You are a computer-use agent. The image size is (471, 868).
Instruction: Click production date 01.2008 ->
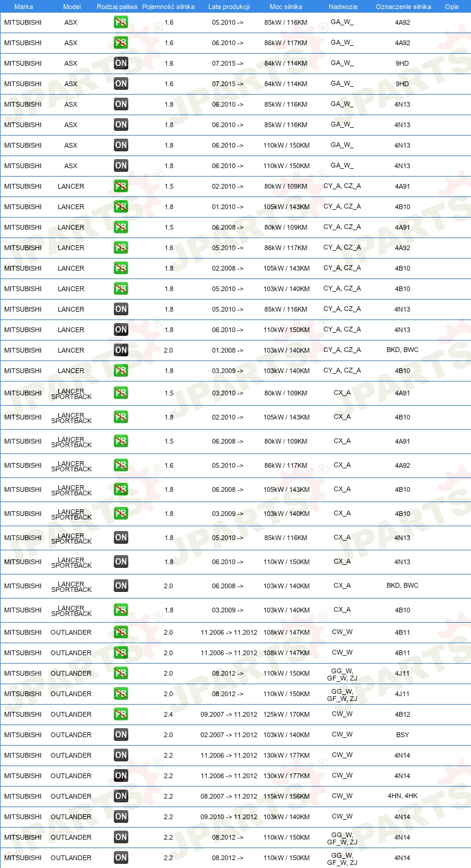pos(228,350)
